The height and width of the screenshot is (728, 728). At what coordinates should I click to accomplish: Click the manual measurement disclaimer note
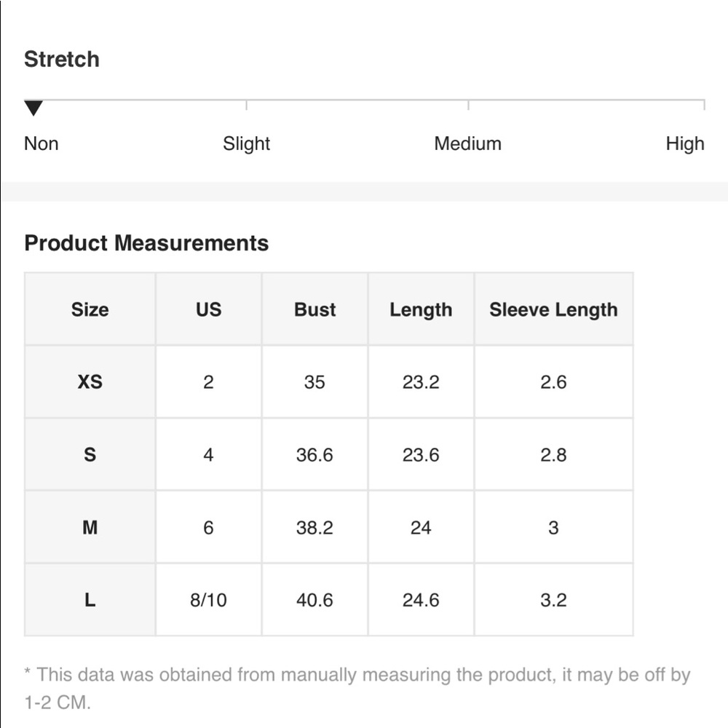click(x=357, y=688)
